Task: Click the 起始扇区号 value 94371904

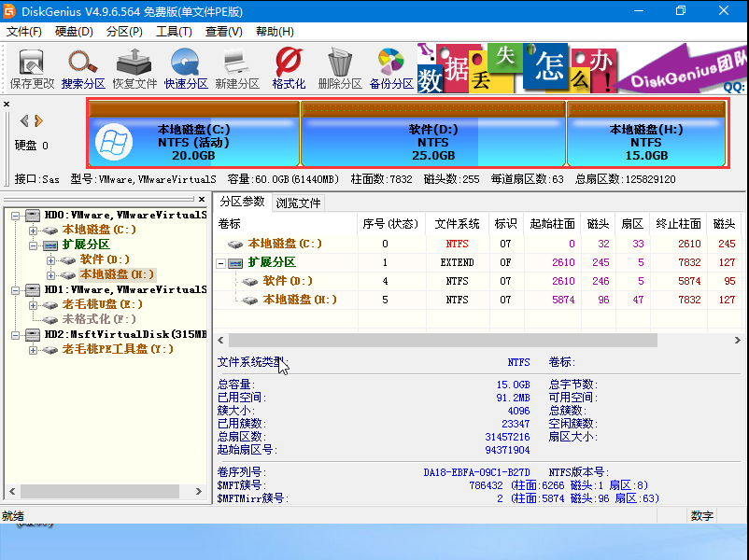Action: click(507, 450)
